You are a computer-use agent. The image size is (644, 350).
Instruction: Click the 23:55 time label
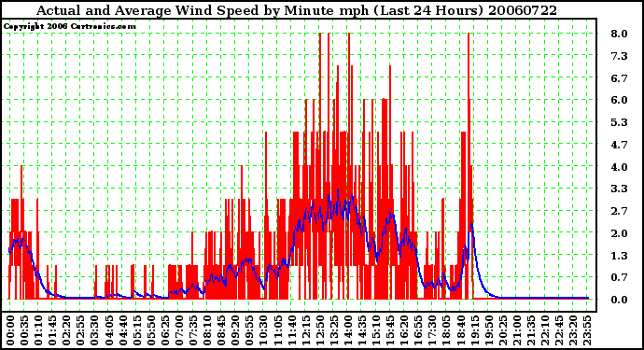click(x=587, y=330)
